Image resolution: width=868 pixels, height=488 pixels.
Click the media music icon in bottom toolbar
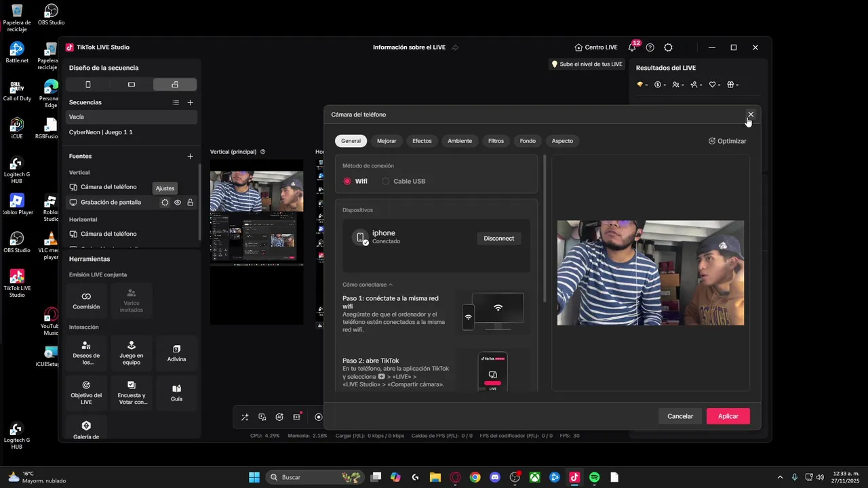click(262, 417)
